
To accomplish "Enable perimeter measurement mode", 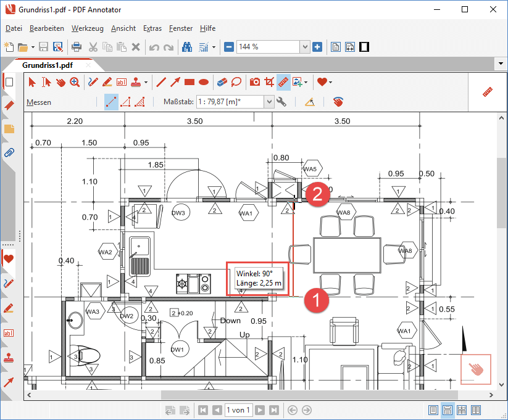I will point(125,102).
